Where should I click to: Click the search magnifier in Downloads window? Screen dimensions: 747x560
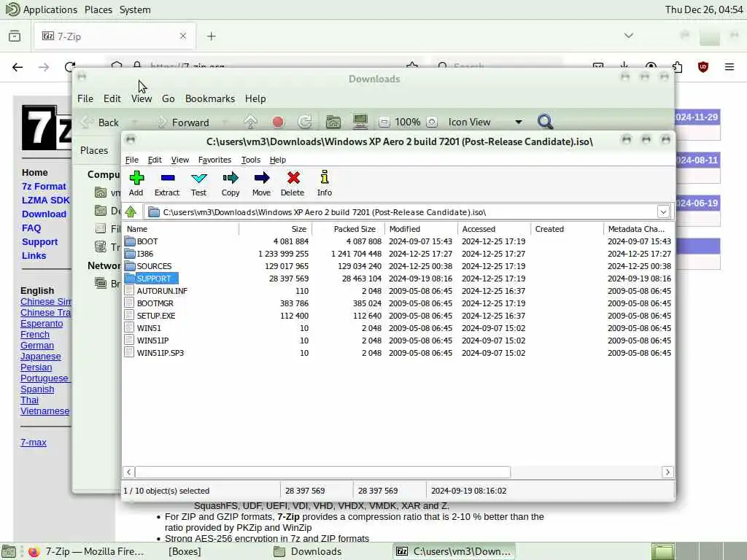click(x=546, y=122)
